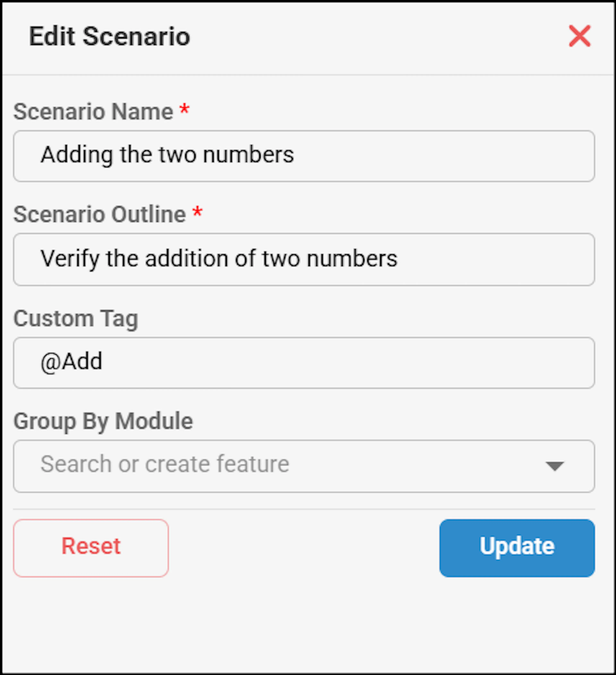The height and width of the screenshot is (675, 616).
Task: Click the Custom Tag label
Action: 76,319
